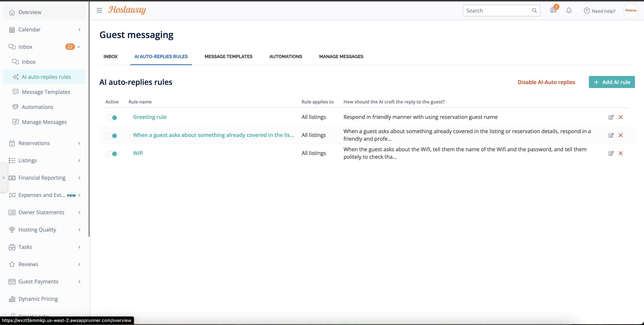The image size is (644, 325).
Task: Click the Guest Payments card icon
Action: coord(12,282)
